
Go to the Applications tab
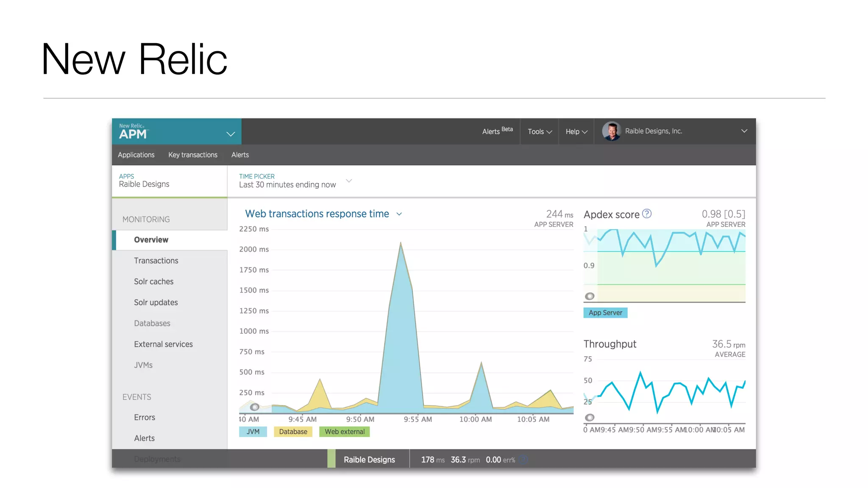point(136,155)
